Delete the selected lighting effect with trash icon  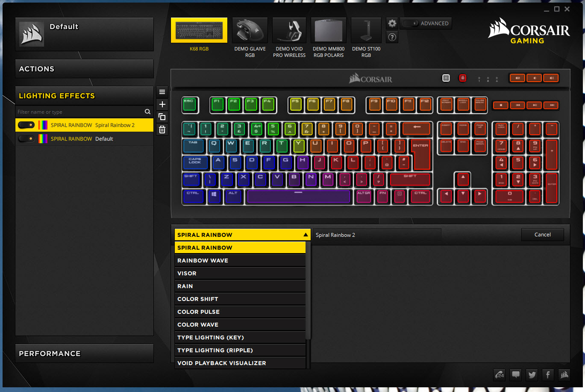pyautogui.click(x=162, y=130)
